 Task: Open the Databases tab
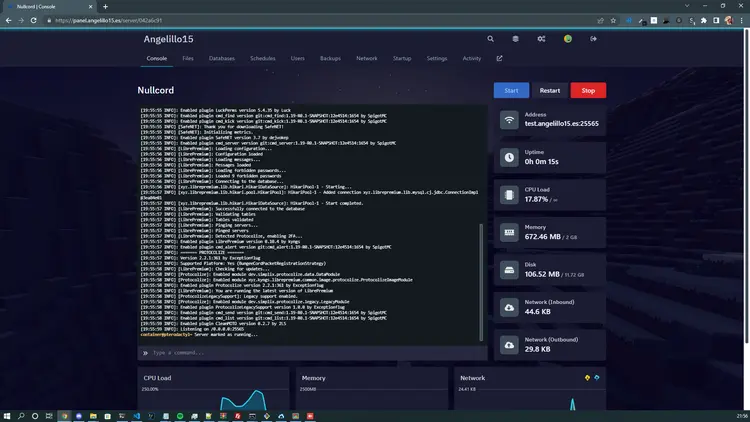pyautogui.click(x=222, y=58)
